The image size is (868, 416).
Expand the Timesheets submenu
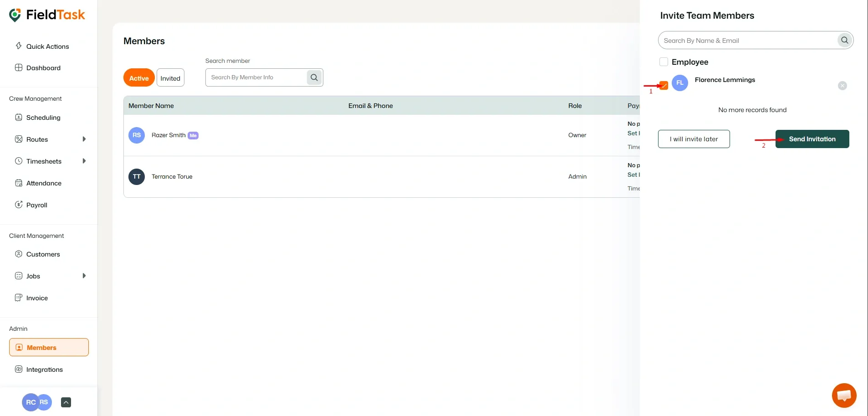click(84, 161)
